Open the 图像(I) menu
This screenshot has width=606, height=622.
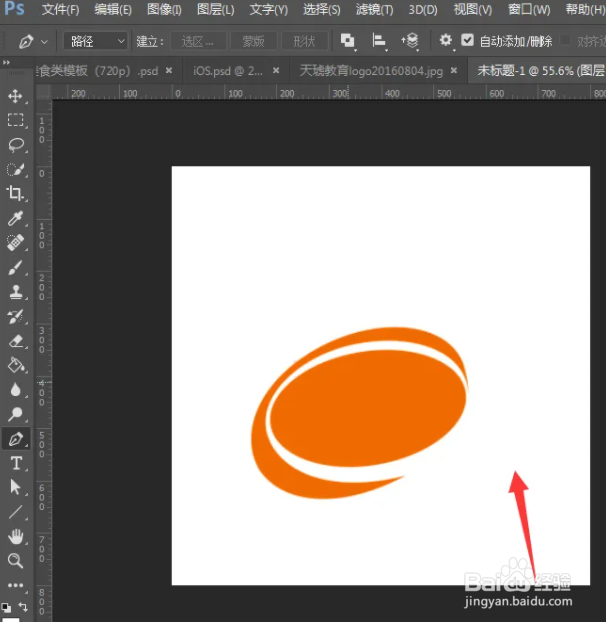[164, 10]
